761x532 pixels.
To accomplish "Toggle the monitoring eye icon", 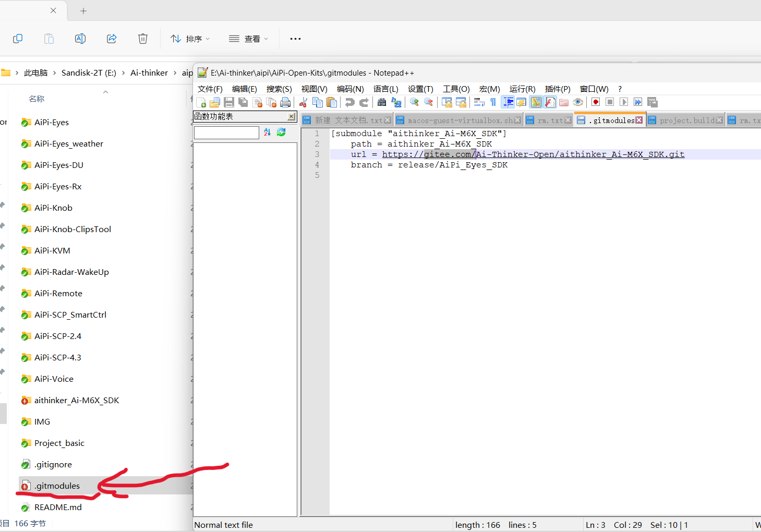I will pyautogui.click(x=578, y=102).
